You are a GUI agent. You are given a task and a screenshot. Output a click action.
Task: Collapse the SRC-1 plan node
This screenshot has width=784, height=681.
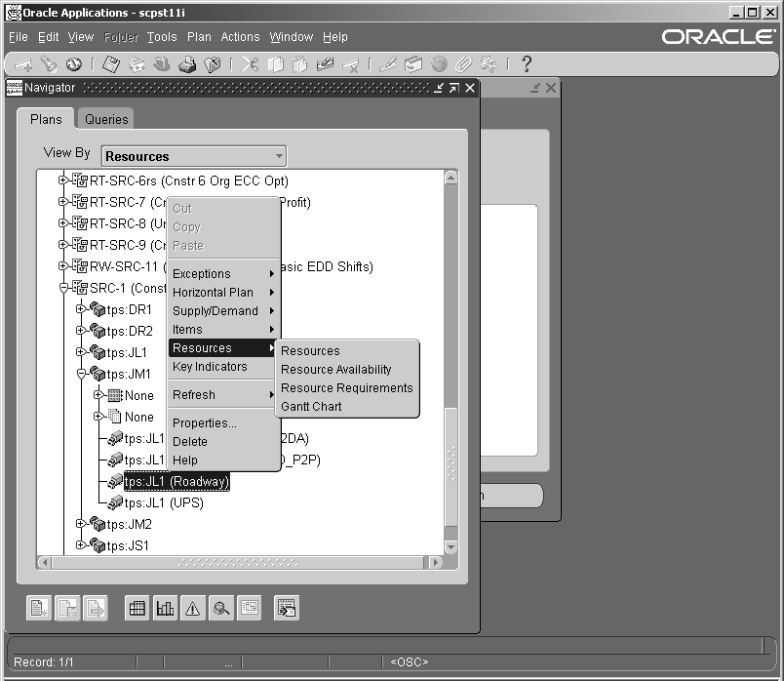point(63,288)
